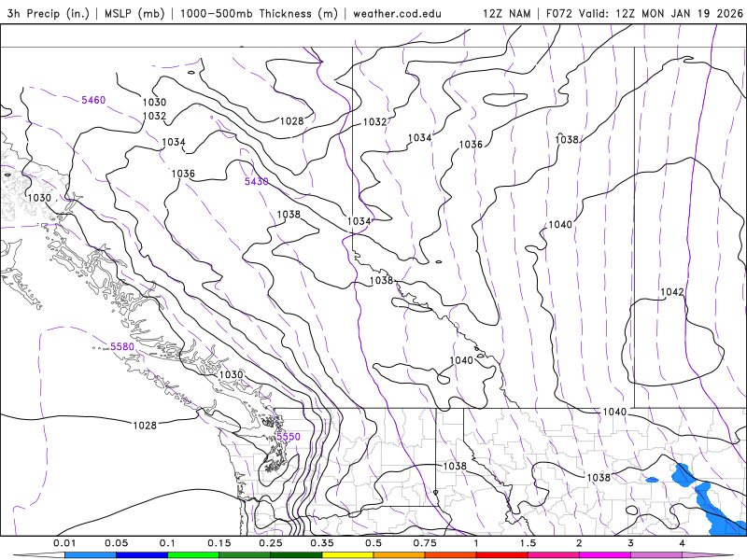Click the '12Z NAM' model run label
Image resolution: width=747 pixels, height=560 pixels.
[x=507, y=13]
